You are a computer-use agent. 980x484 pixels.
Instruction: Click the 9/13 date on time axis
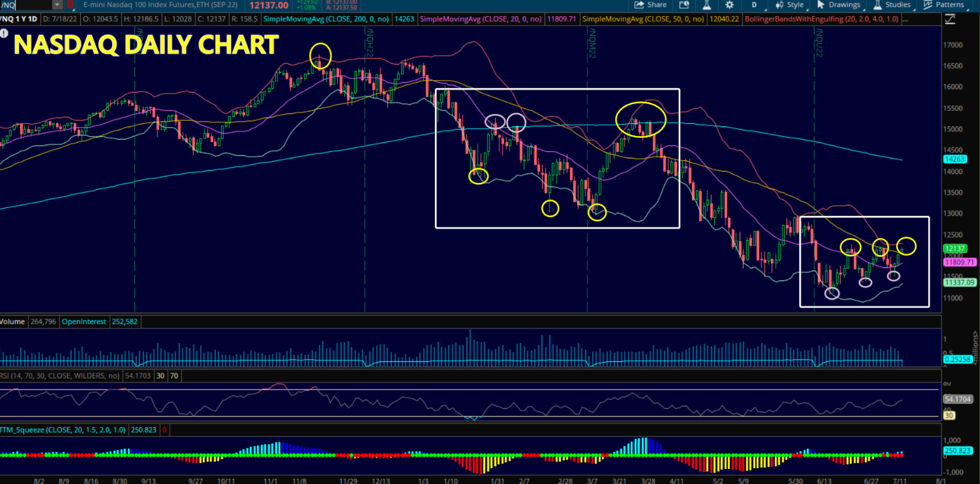tap(148, 480)
